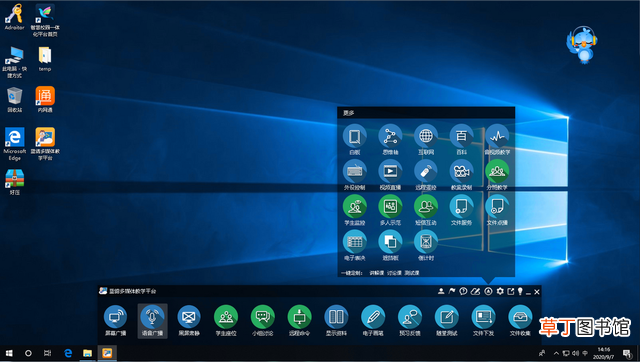This screenshot has height=362, width=640.
Task: Open the taskbar clock and date
Action: coord(604,353)
